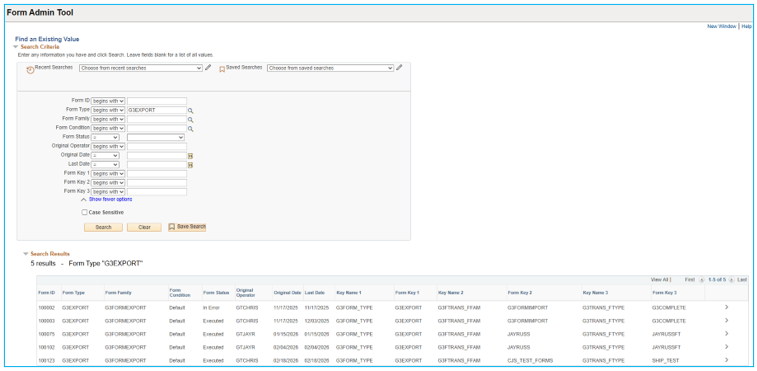Click the Search button
Viewport: 757px width, 371px height.
pos(103,227)
